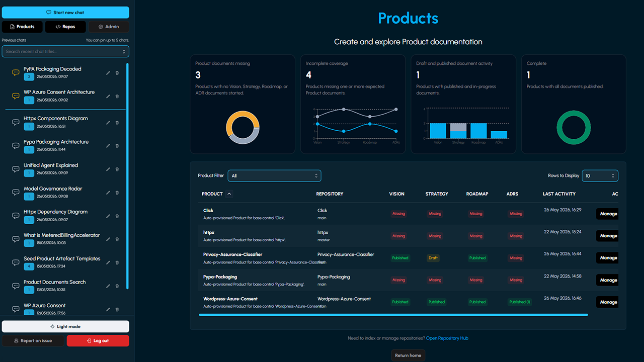Manage the Wordpress-Azure-Consent product
The width and height of the screenshot is (644, 362).
[607, 302]
